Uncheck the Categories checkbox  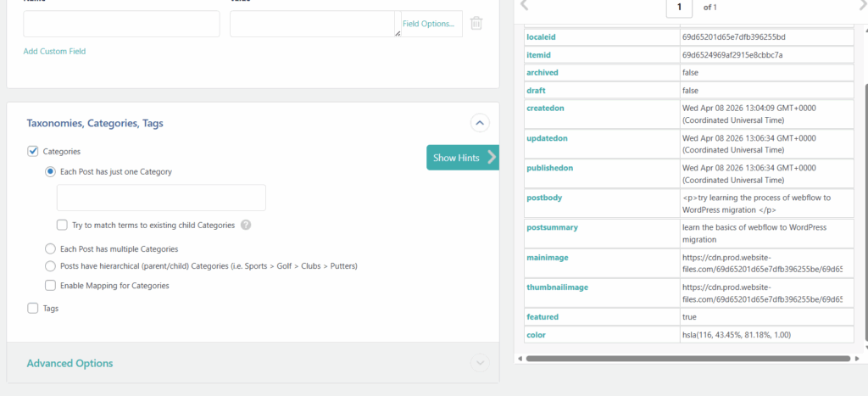(33, 151)
